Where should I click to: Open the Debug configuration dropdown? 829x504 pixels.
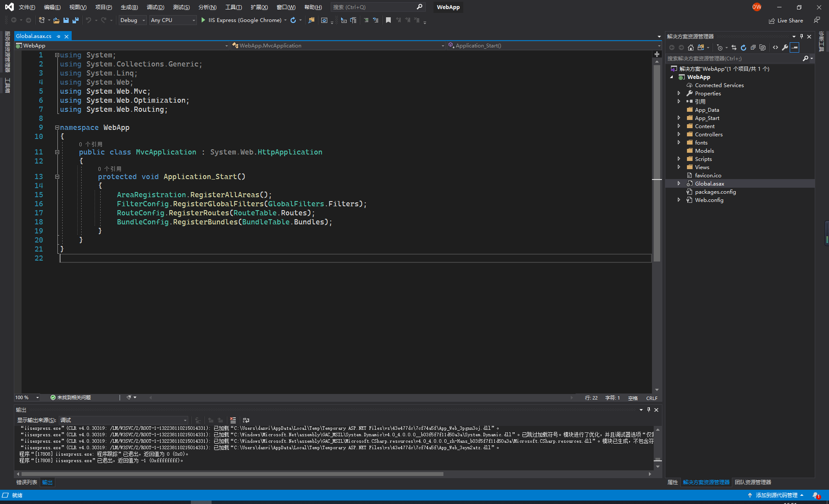[133, 20]
